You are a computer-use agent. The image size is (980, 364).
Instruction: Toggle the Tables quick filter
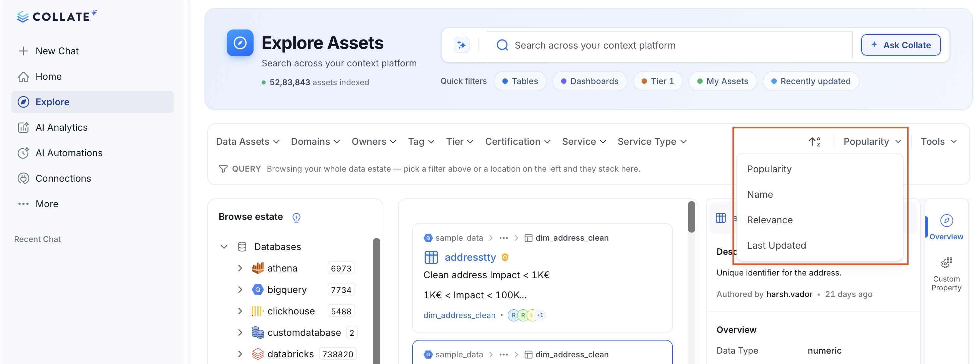[520, 81]
